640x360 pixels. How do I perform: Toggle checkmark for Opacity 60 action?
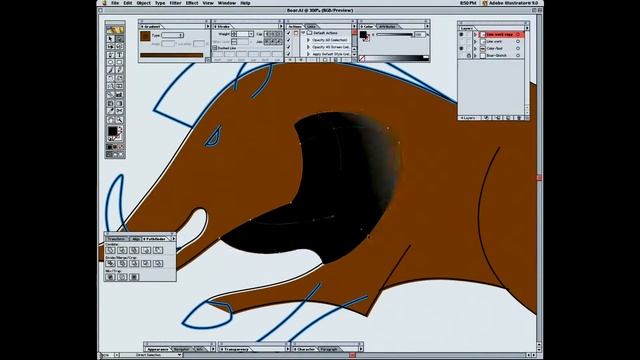coord(289,40)
